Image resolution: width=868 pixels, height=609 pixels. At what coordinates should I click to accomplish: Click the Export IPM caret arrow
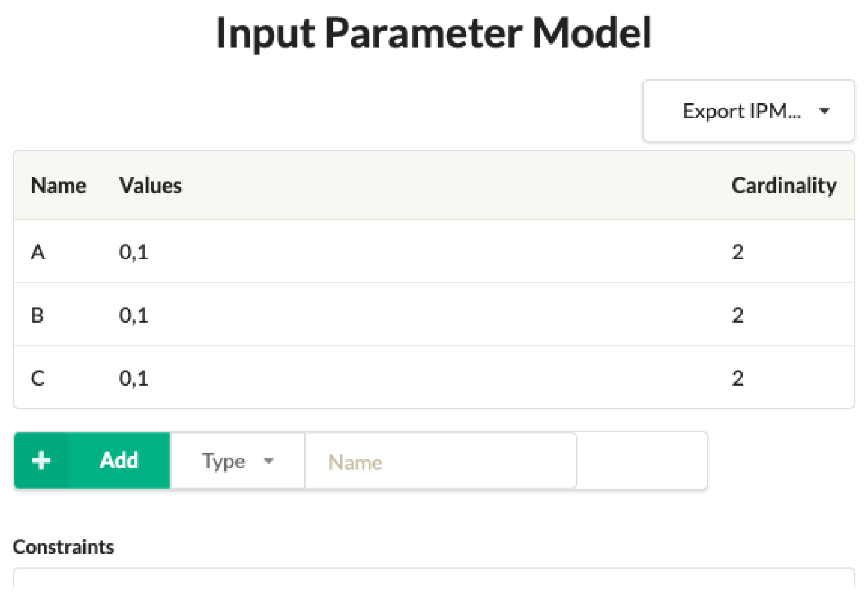point(824,111)
